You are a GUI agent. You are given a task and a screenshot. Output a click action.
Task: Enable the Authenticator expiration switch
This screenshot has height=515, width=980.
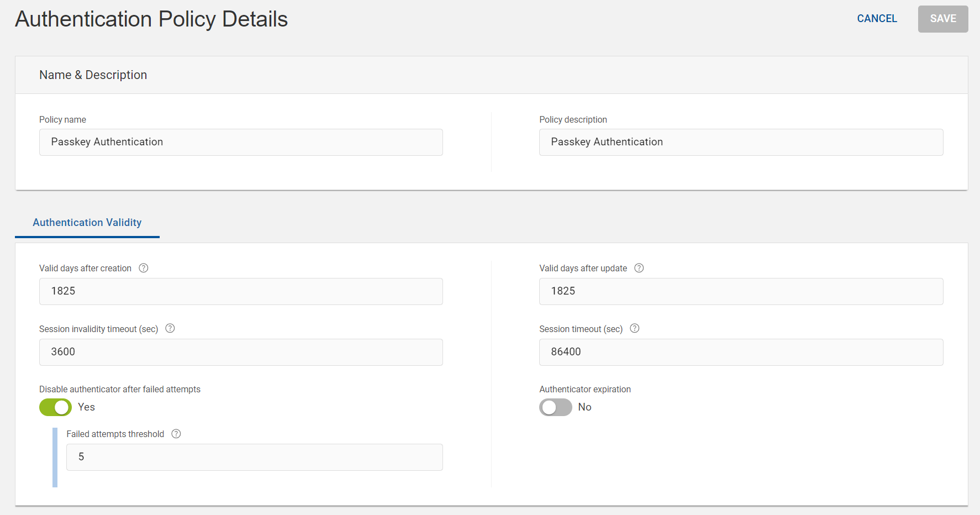pos(555,407)
